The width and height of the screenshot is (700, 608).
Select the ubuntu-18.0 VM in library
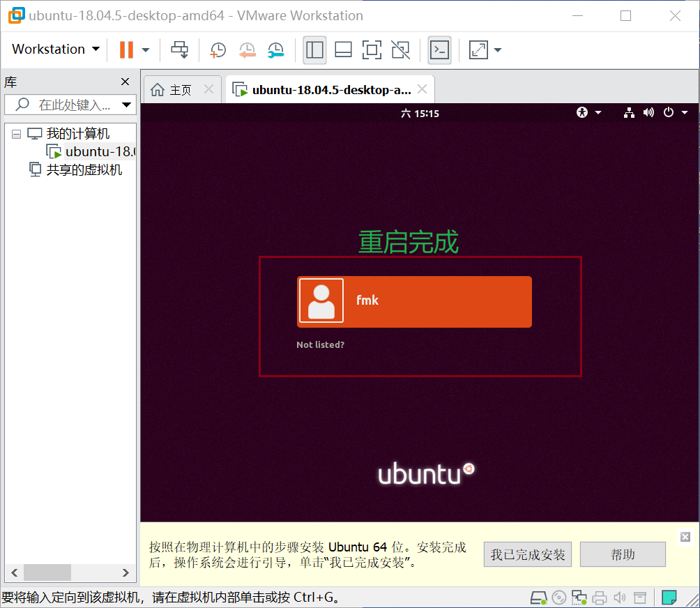[x=99, y=152]
